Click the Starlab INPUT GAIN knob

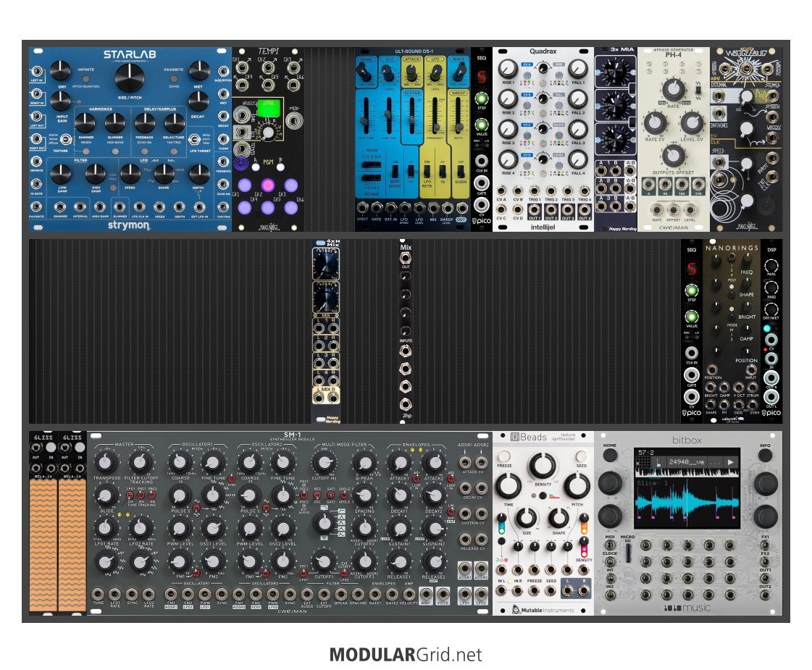(61, 101)
